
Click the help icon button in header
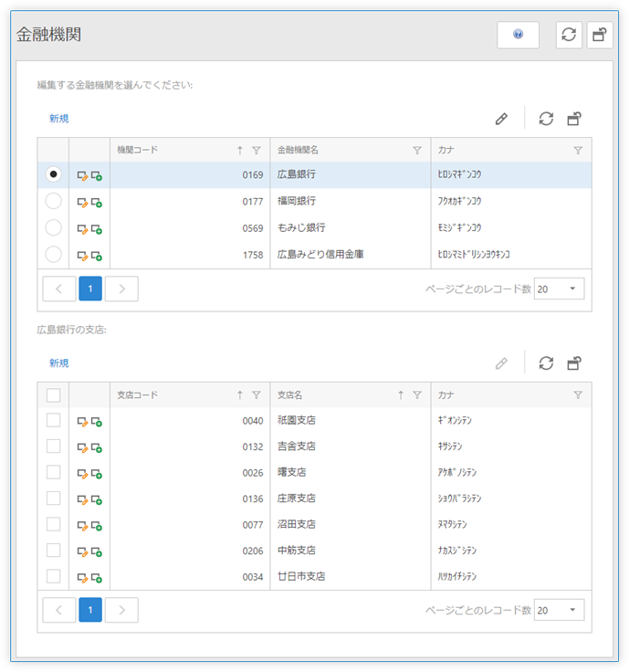[x=518, y=35]
